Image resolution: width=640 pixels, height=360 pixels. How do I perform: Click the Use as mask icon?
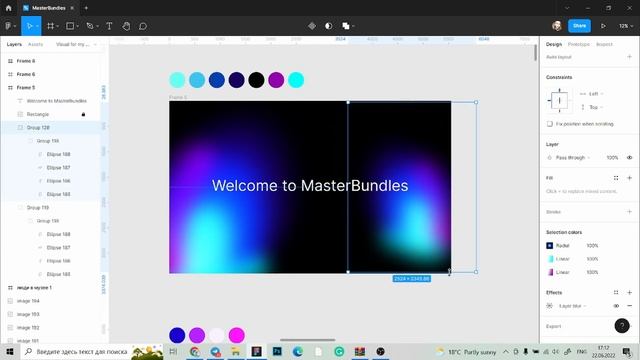coord(329,26)
